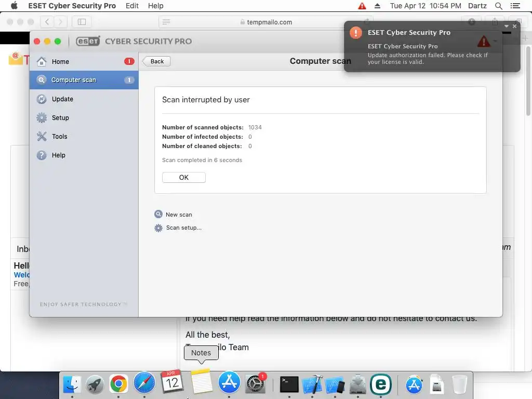532x399 pixels.
Task: Open App Store from the Dock
Action: (229, 382)
